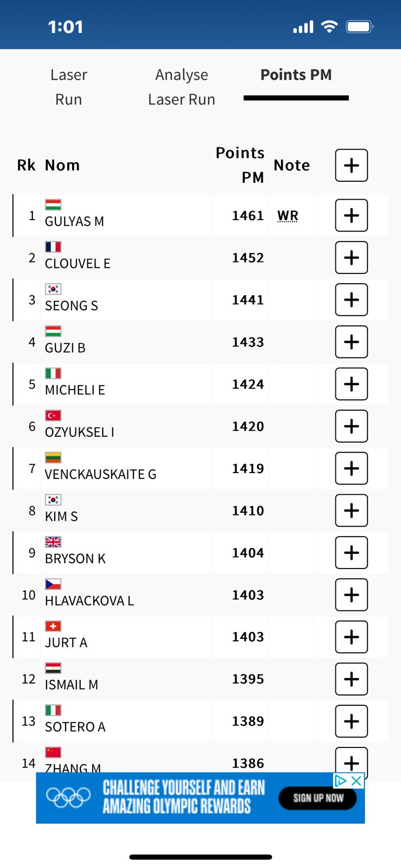Viewport: 401px width, 868px height.
Task: Switch to Laser Run tab
Action: click(x=69, y=87)
